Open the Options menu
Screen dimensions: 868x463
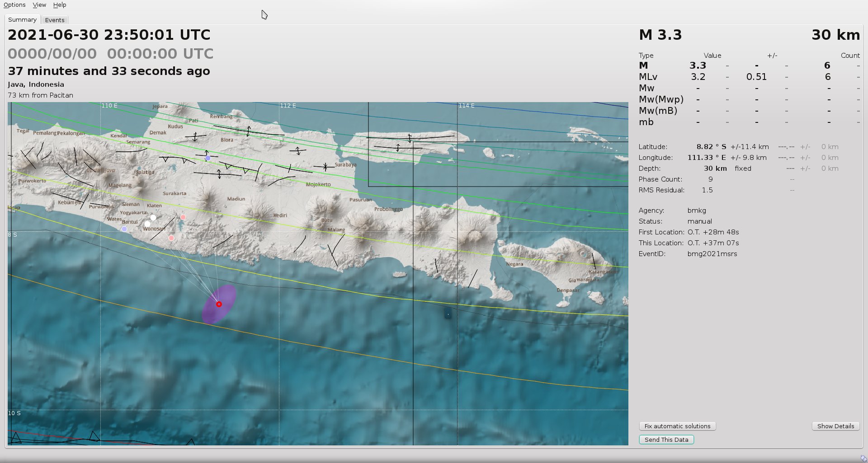pos(14,5)
